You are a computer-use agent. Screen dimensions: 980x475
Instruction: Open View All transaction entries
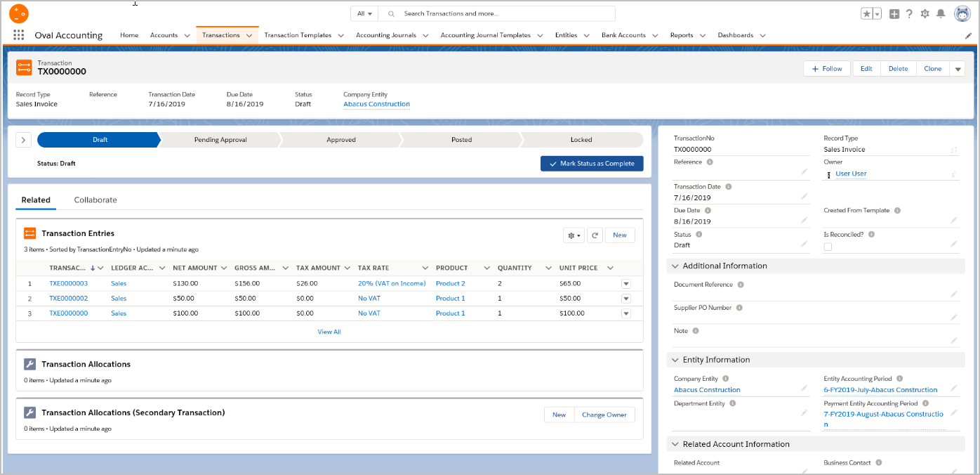[329, 332]
